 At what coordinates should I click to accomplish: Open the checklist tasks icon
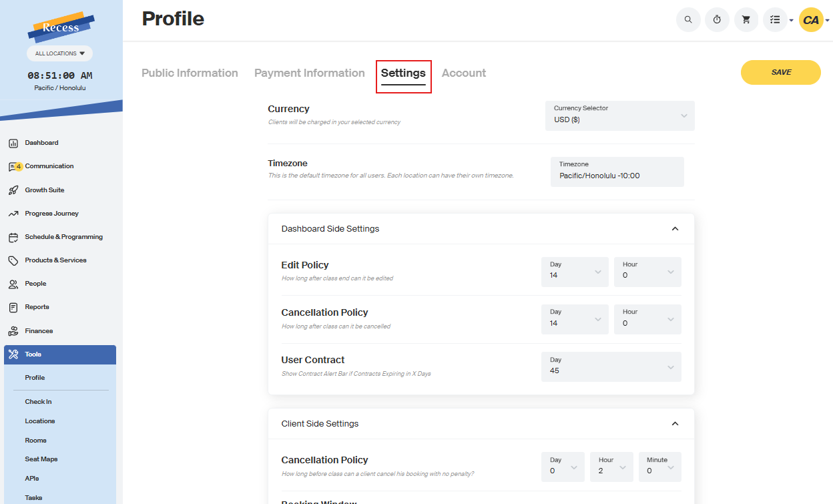[775, 20]
